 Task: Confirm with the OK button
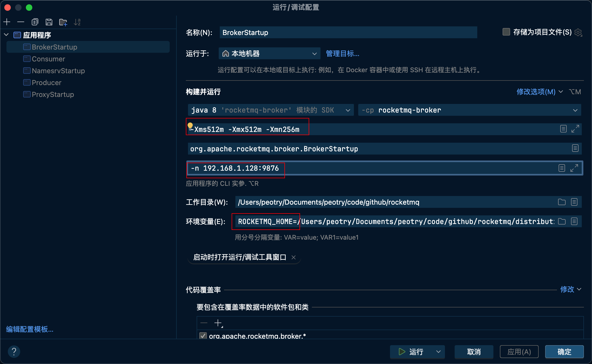pyautogui.click(x=564, y=352)
